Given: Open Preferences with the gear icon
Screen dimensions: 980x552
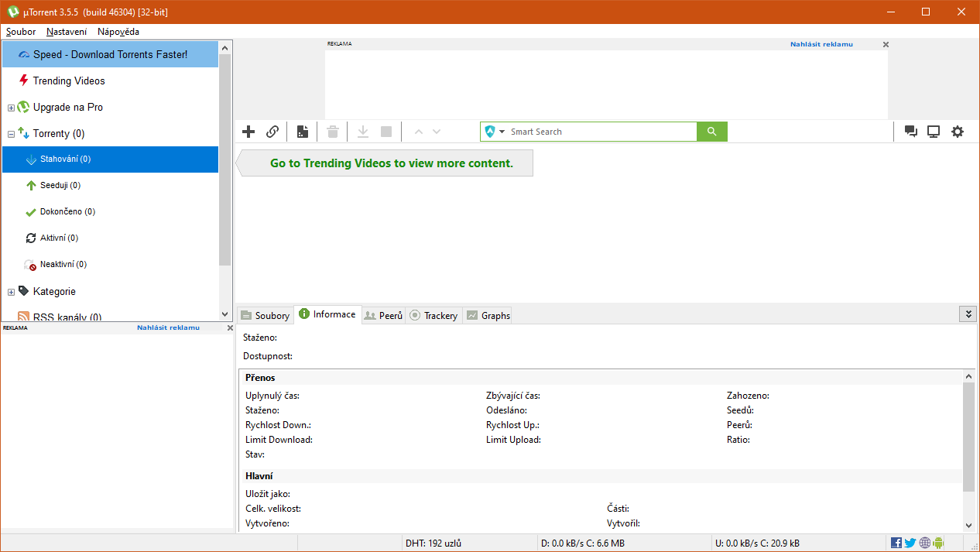Looking at the screenshot, I should point(958,132).
